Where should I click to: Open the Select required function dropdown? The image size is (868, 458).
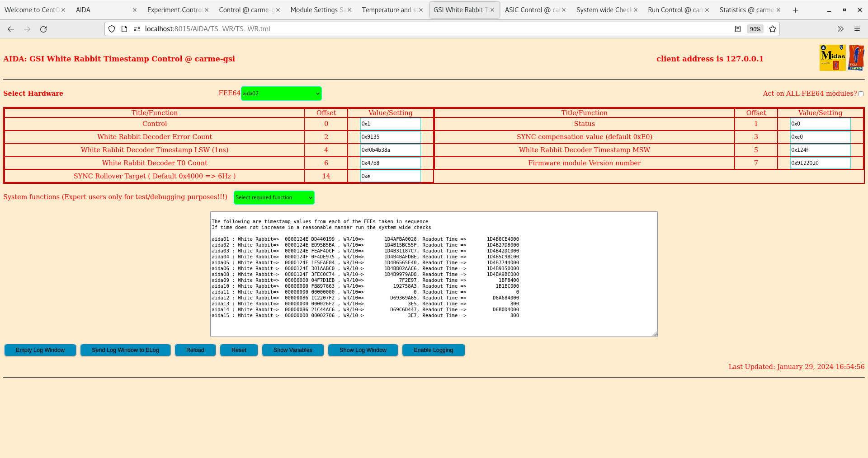point(274,197)
